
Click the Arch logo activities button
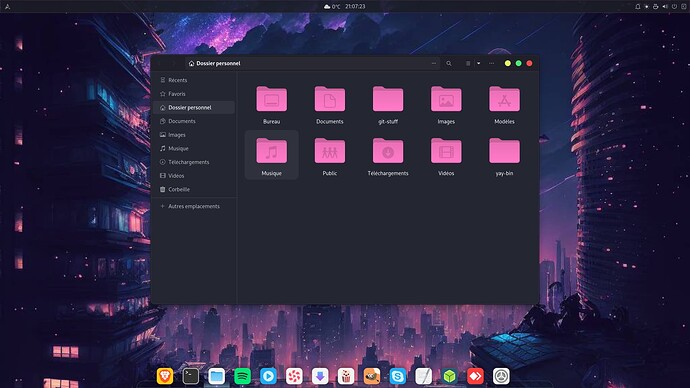click(7, 7)
